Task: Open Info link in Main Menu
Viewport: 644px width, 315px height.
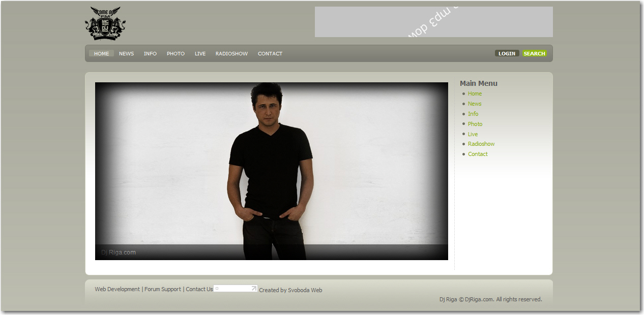Action: pos(473,114)
